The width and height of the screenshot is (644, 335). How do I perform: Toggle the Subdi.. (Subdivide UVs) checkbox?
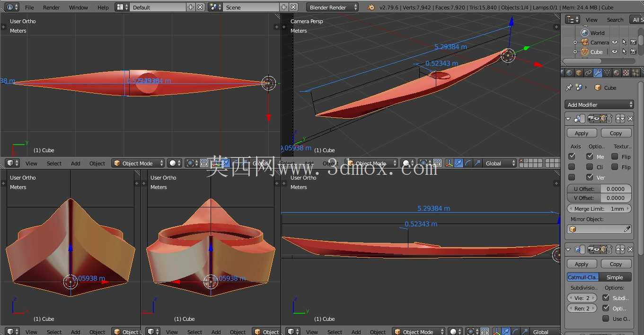606,298
